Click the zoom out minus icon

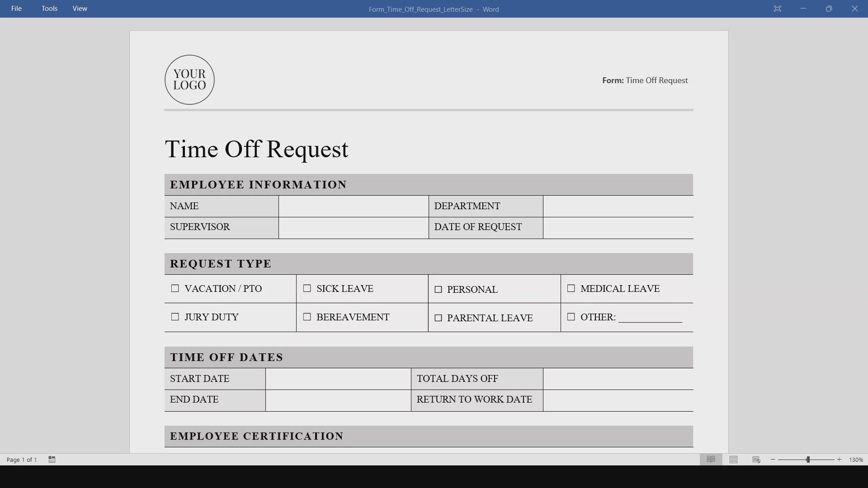[773, 460]
